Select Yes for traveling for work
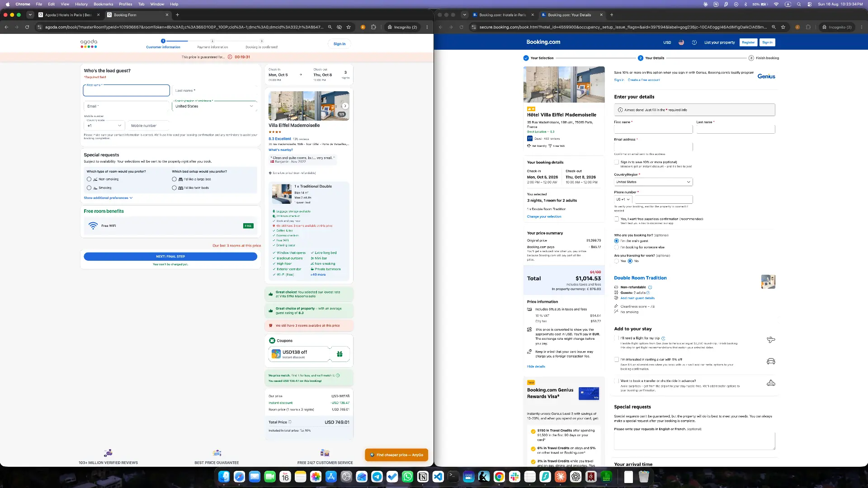Image resolution: width=868 pixels, height=488 pixels. coord(616,261)
